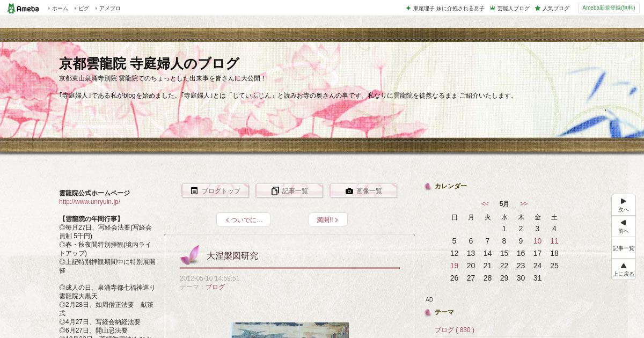Viewport: 644px width, 338px height.
Task: Go to previous month in calendar
Action: [485, 204]
